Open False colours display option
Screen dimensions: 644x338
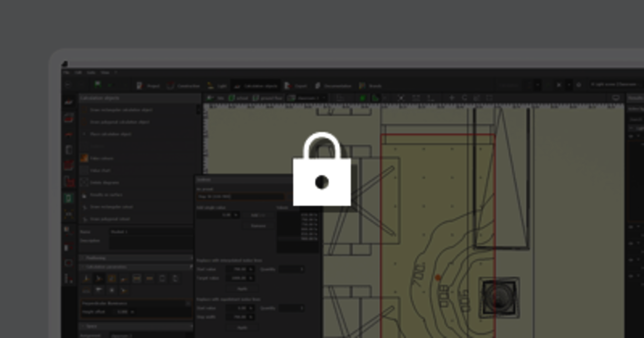(x=101, y=158)
